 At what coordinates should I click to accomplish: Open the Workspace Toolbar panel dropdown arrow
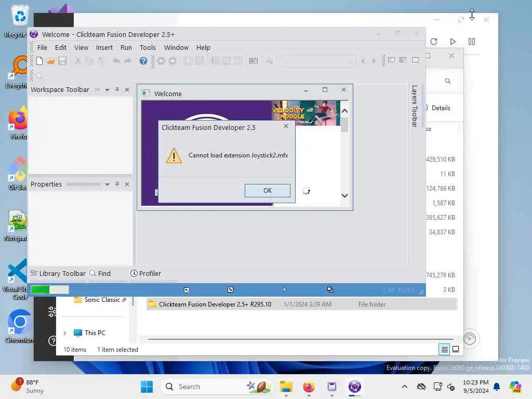tap(107, 90)
